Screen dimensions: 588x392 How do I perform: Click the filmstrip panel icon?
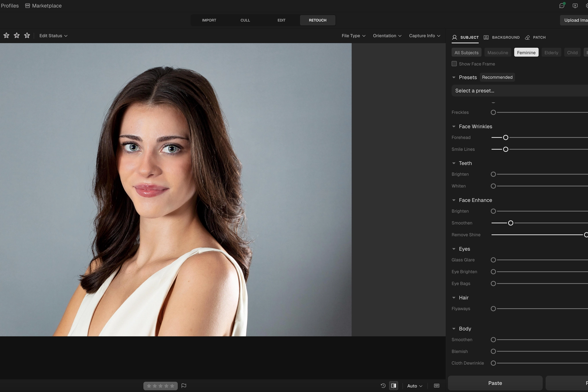[437, 386]
